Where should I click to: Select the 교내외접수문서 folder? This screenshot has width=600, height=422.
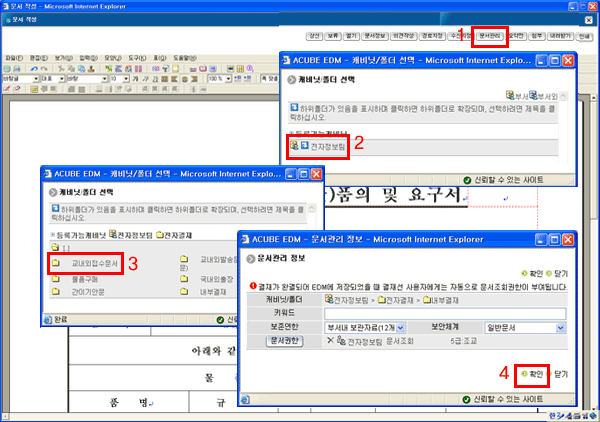tap(95, 264)
